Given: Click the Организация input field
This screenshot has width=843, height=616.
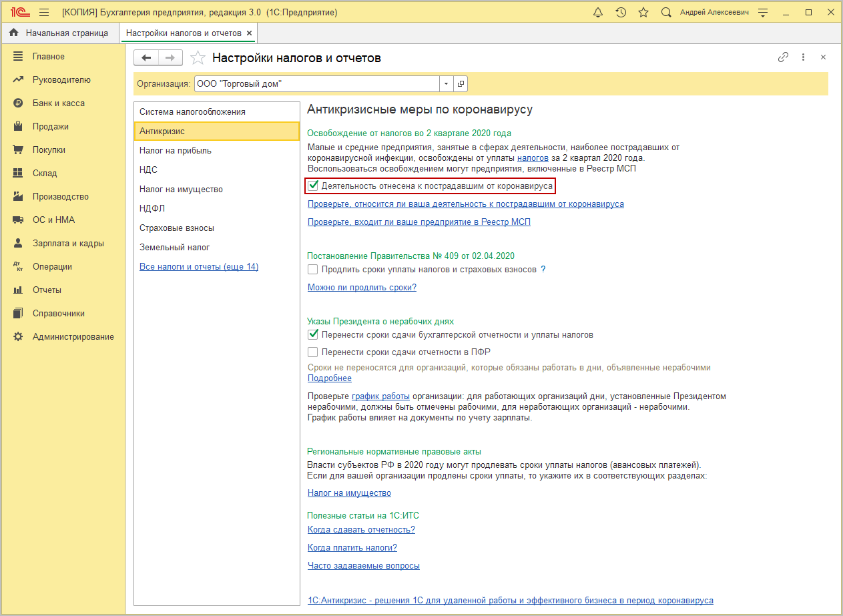Looking at the screenshot, I should pyautogui.click(x=316, y=84).
